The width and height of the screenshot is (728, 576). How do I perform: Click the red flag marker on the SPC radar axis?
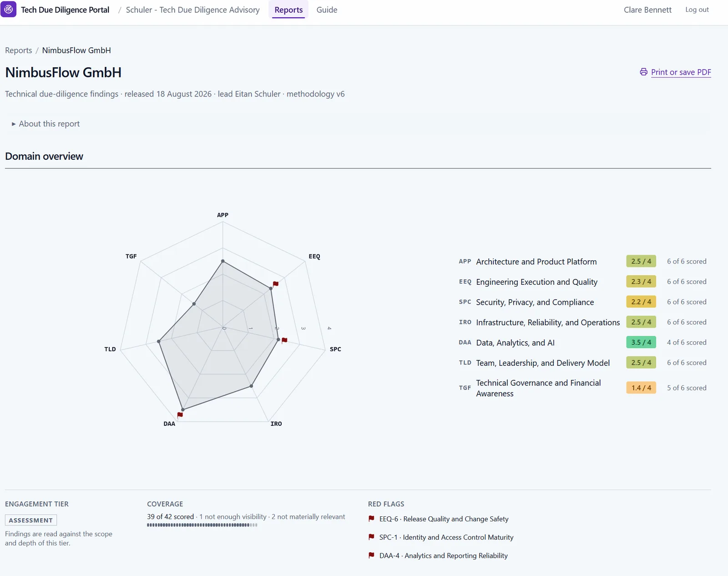pyautogui.click(x=284, y=340)
